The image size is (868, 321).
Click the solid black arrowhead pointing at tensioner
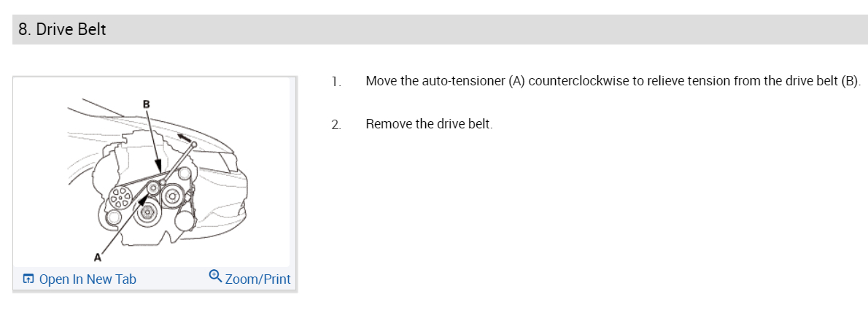tap(144, 202)
